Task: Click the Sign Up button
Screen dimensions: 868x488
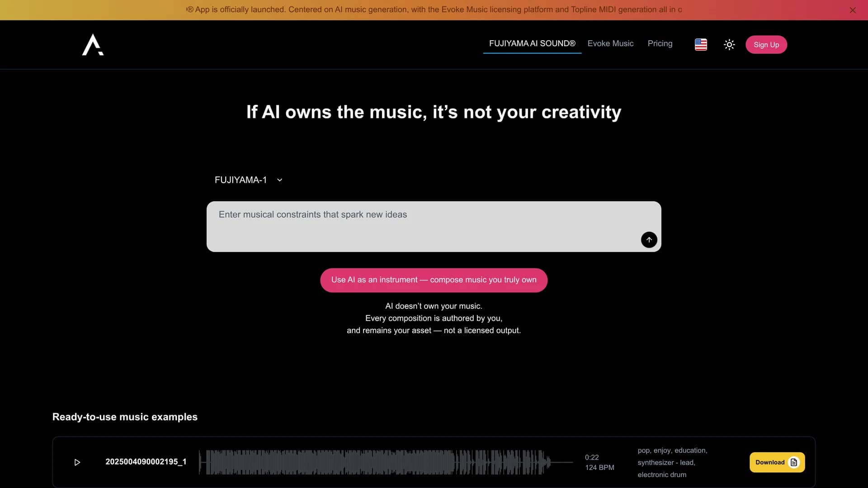Action: coord(766,45)
